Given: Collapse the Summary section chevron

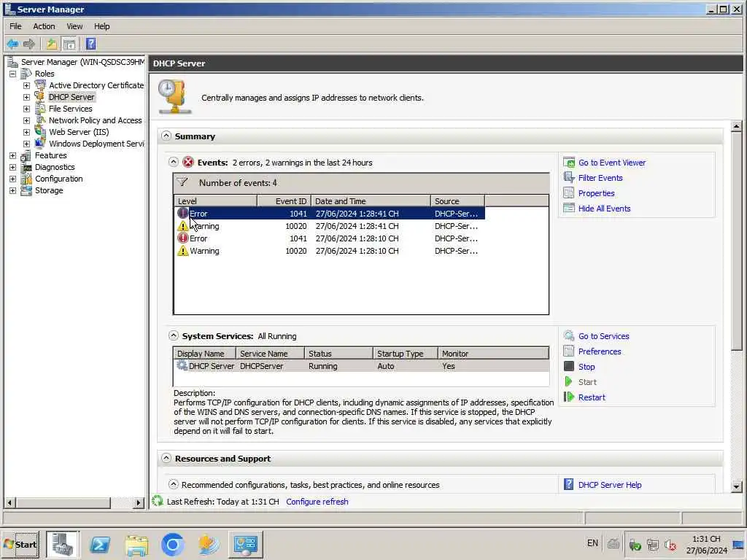Looking at the screenshot, I should coord(166,136).
